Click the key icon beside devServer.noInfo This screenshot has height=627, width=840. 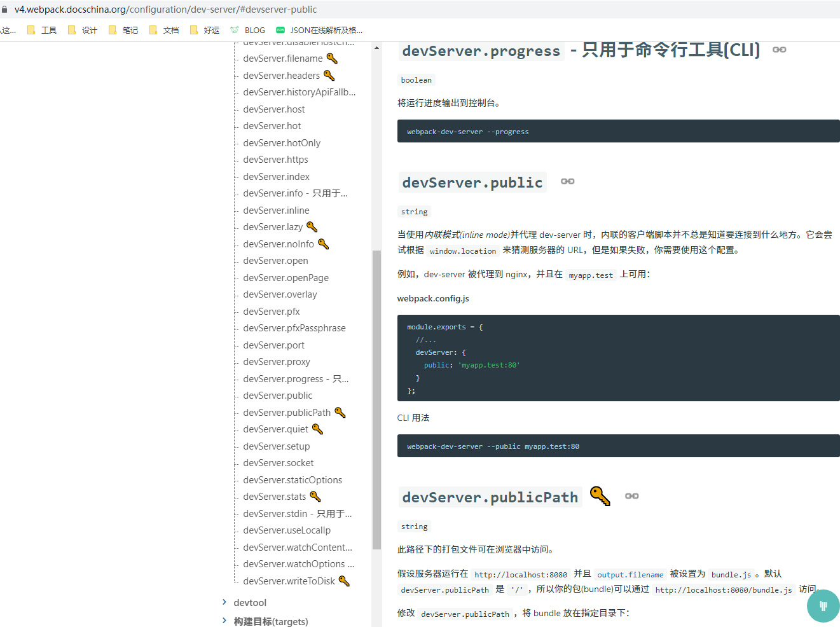pyautogui.click(x=323, y=244)
